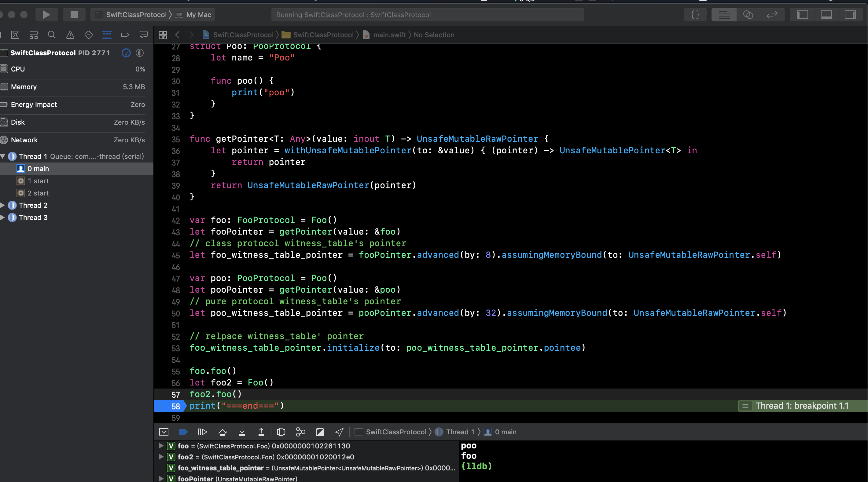This screenshot has width=868, height=482.
Task: Select main.swift in the jump bar
Action: pyautogui.click(x=389, y=35)
